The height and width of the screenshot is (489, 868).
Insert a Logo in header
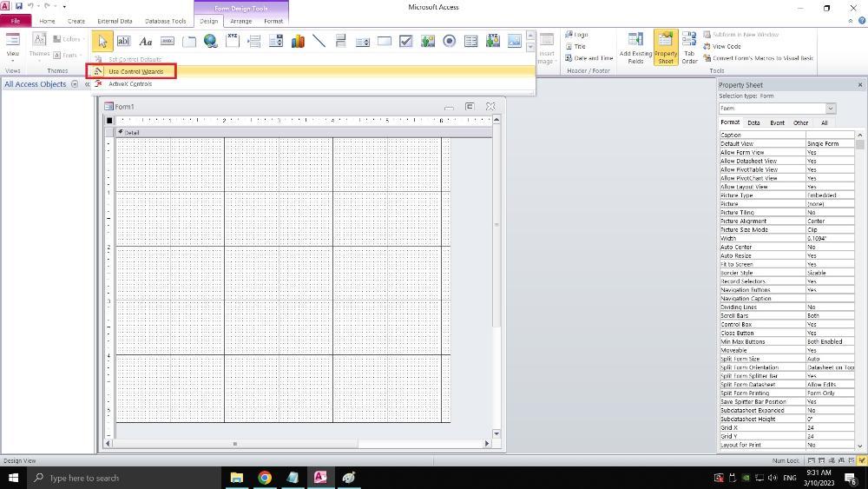(x=576, y=35)
